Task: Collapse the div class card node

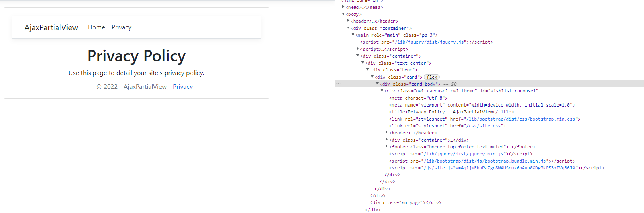Action: (373, 77)
